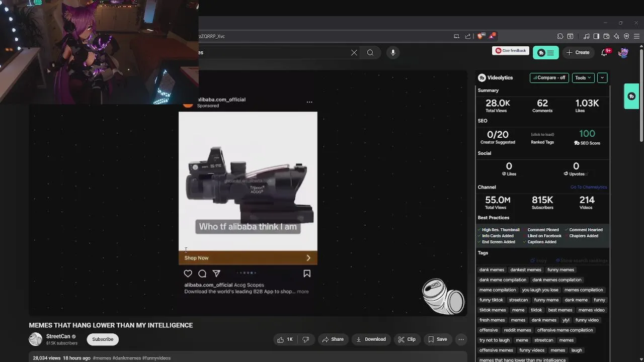644x362 pixels.
Task: Clear the YouTube search box with X
Action: (354, 52)
